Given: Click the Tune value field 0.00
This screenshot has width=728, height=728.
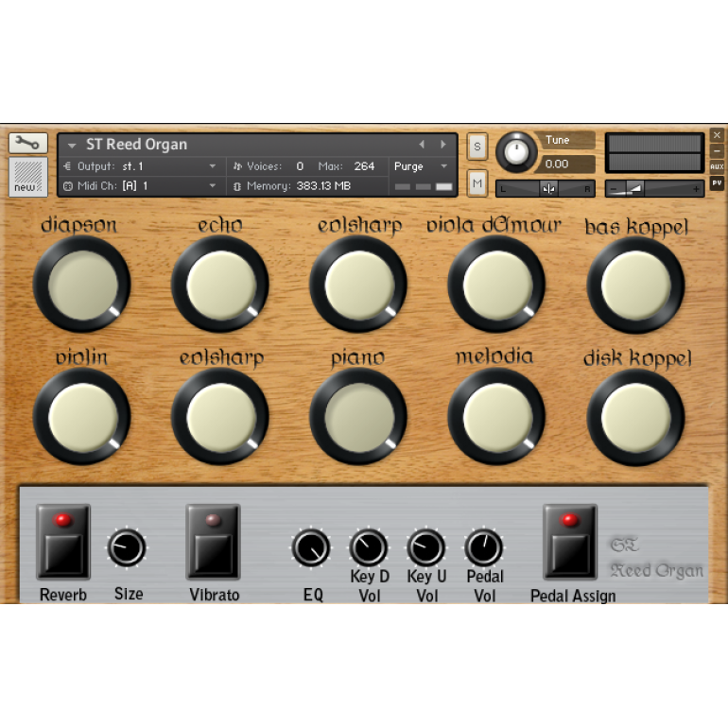Looking at the screenshot, I should 568,164.
